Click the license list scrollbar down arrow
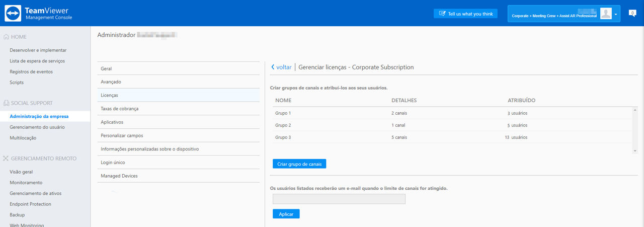The height and width of the screenshot is (227, 644). 635,150
